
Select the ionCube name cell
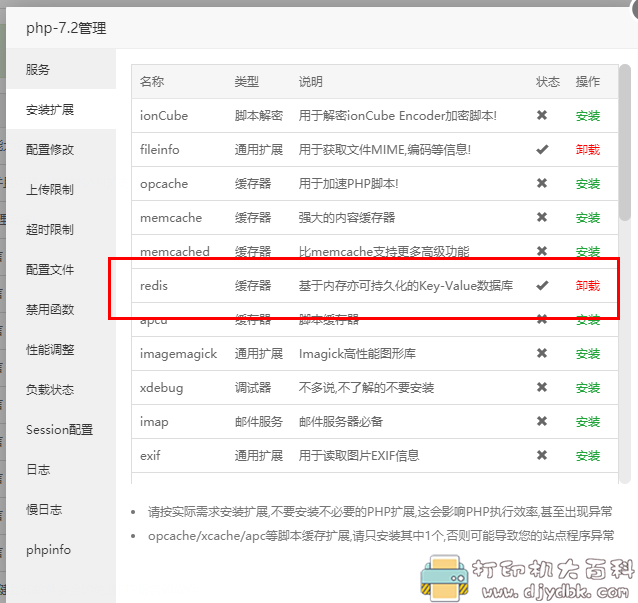pyautogui.click(x=164, y=116)
